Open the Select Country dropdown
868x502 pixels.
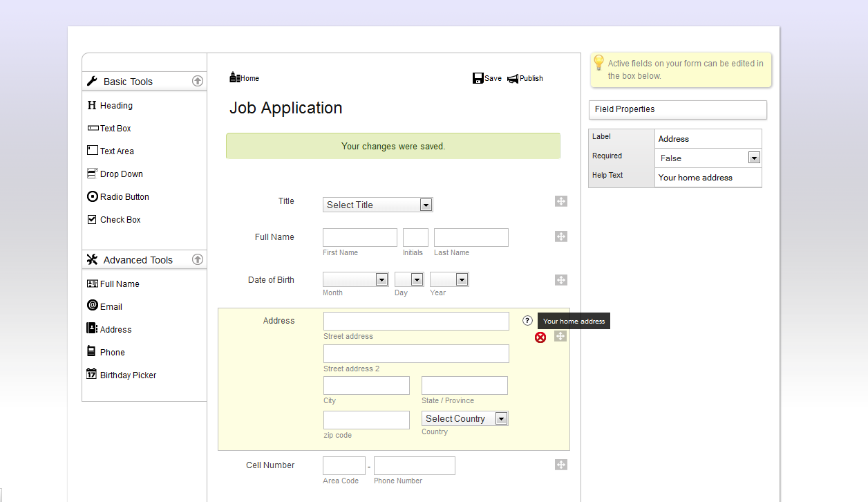coord(465,418)
